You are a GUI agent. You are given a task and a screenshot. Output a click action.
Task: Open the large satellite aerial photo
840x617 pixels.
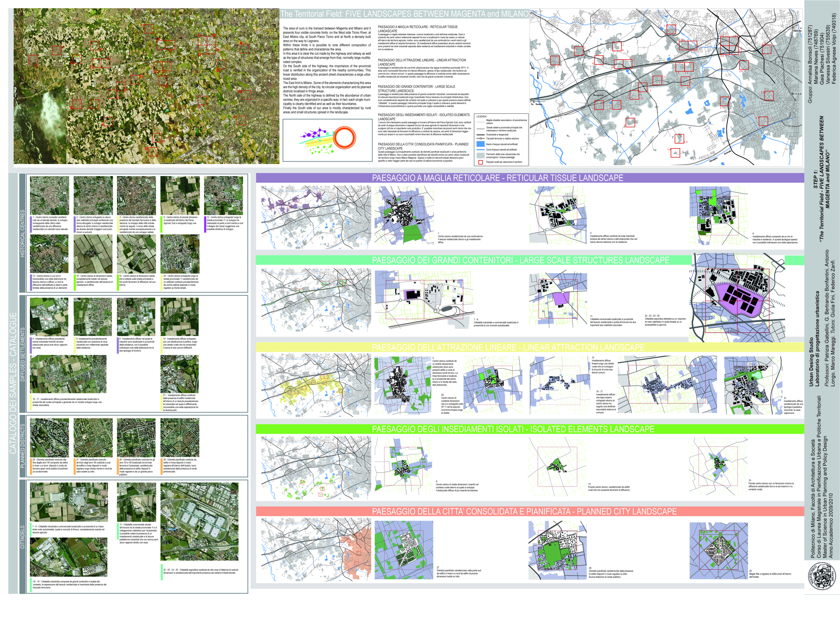[146, 86]
